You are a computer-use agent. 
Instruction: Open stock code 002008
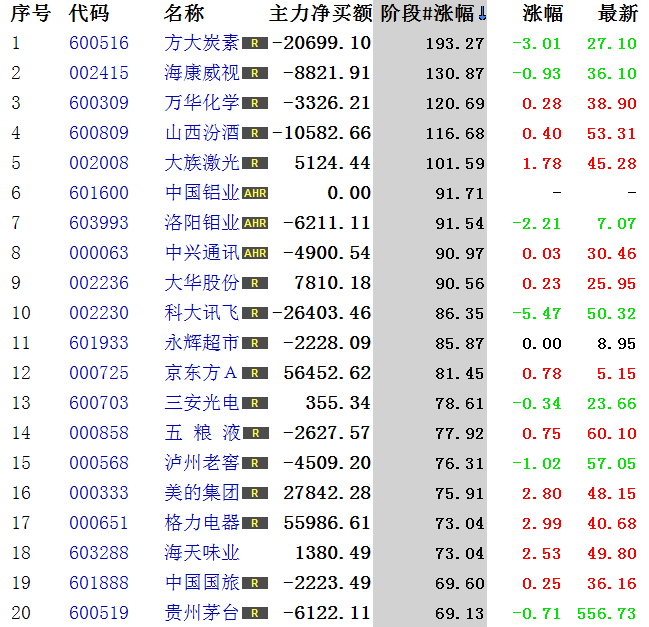[99, 163]
